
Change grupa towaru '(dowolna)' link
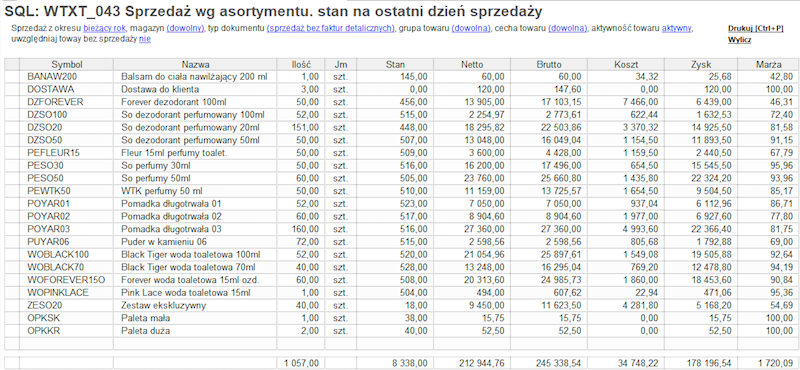[x=471, y=29]
